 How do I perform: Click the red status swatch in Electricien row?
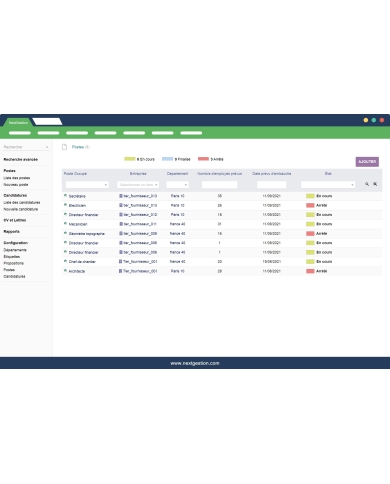coord(310,205)
